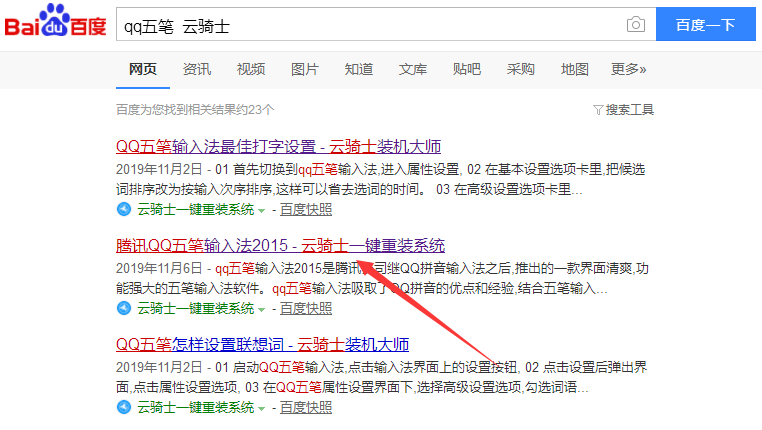Open camera image search icon
Image resolution: width=762 pixels, height=430 pixels.
(x=636, y=24)
